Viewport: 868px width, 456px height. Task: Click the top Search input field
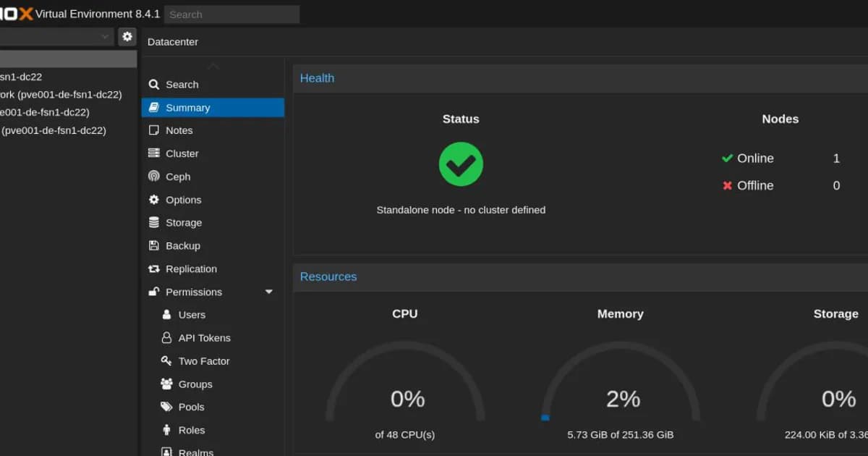(231, 14)
